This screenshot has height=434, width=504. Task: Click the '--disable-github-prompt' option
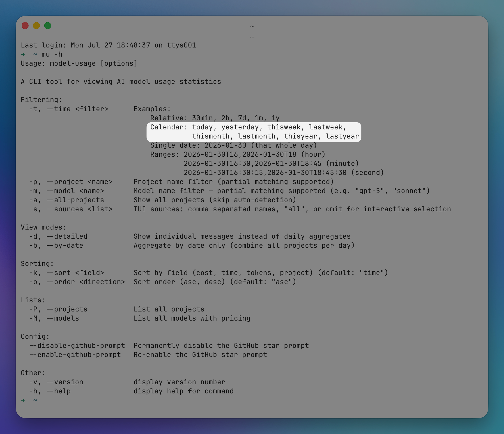(77, 346)
